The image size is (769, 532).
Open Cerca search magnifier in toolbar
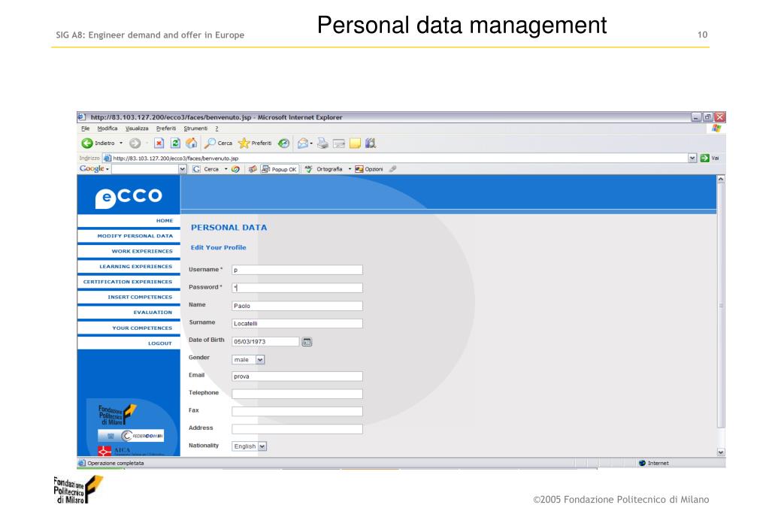point(218,144)
